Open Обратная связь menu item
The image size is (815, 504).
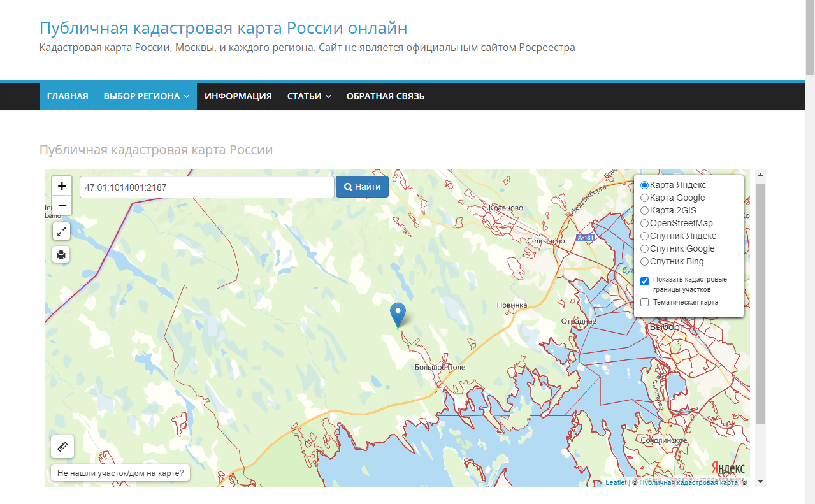pyautogui.click(x=386, y=96)
